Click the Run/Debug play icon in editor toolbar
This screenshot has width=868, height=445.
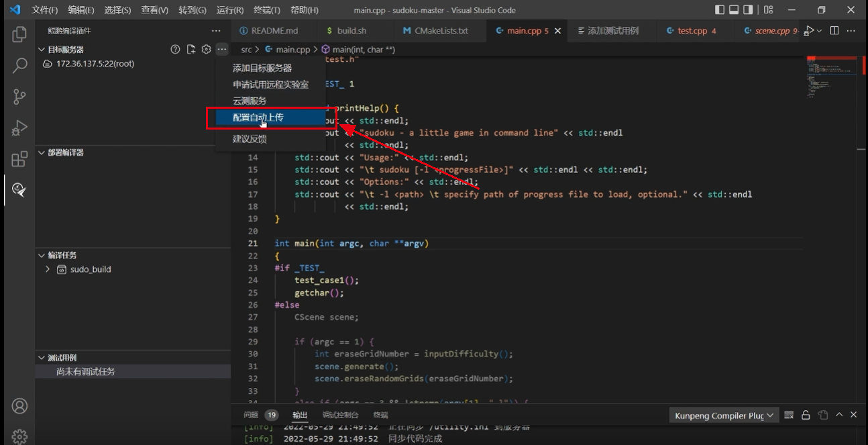[x=810, y=31]
